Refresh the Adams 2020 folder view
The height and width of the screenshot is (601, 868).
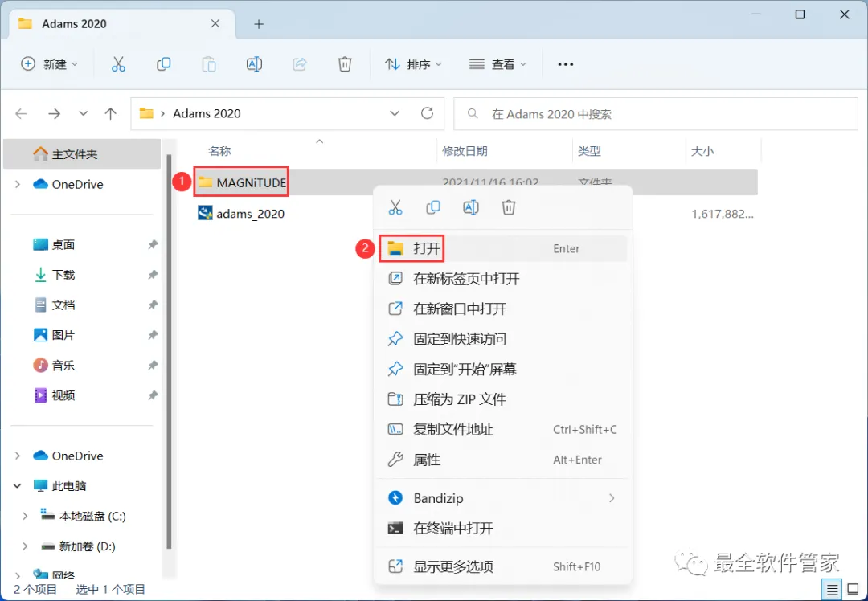427,113
